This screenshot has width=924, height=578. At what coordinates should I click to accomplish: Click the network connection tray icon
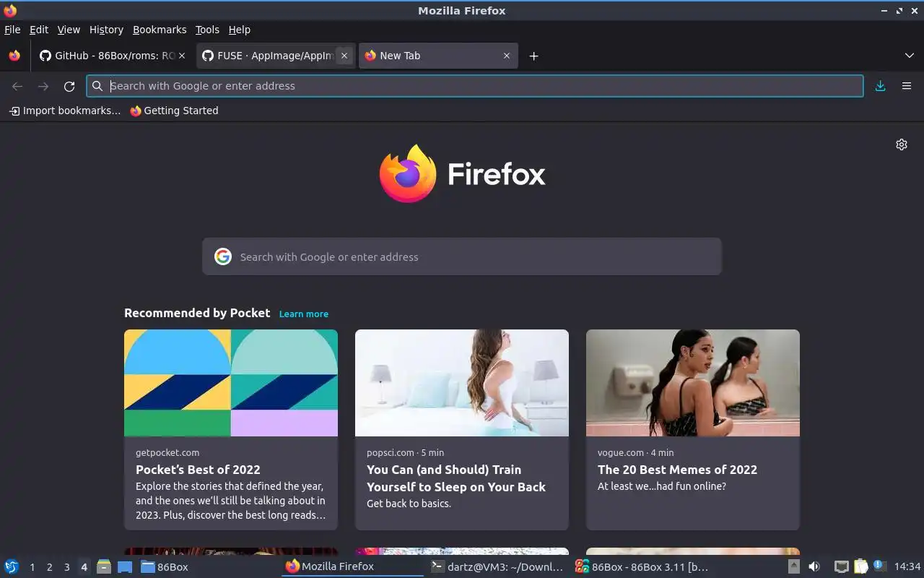click(x=841, y=566)
